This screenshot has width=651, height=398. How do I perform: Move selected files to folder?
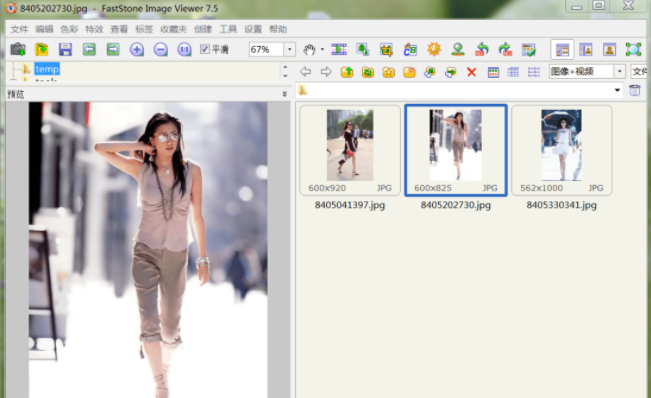(450, 72)
